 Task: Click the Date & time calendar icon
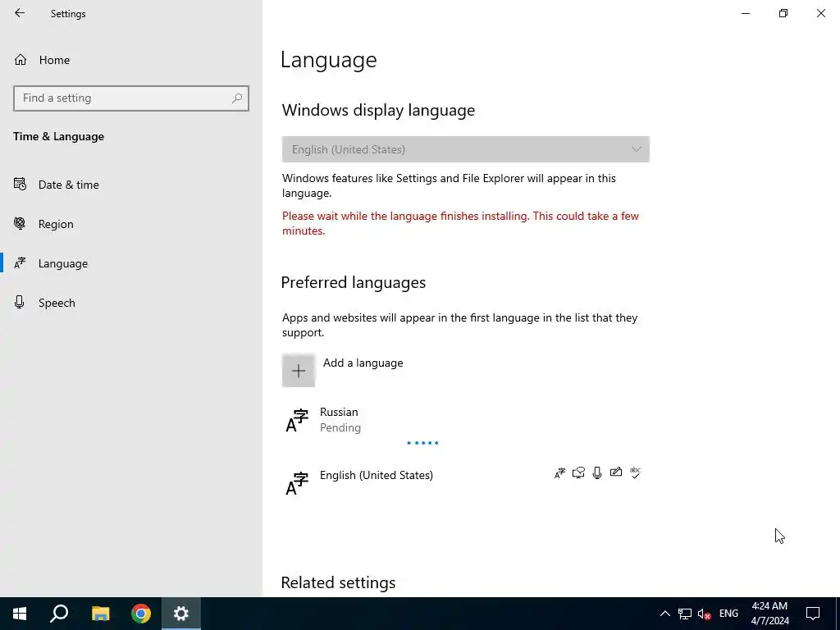(x=20, y=185)
